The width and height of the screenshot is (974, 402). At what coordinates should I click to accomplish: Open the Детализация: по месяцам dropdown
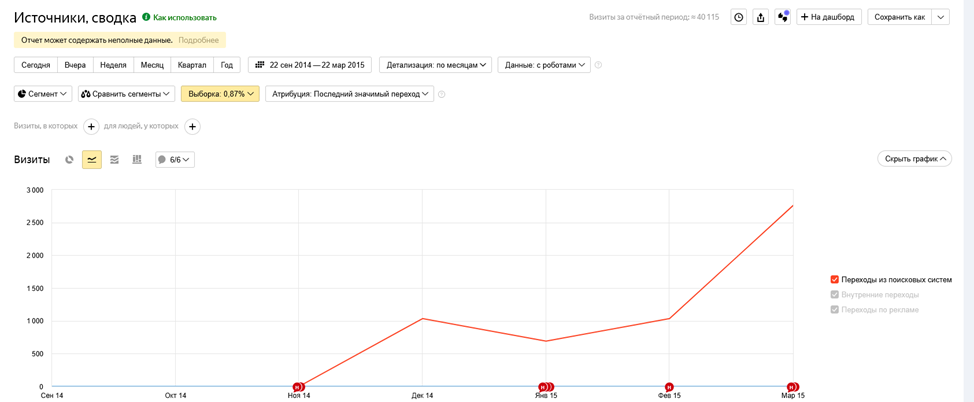click(x=435, y=65)
